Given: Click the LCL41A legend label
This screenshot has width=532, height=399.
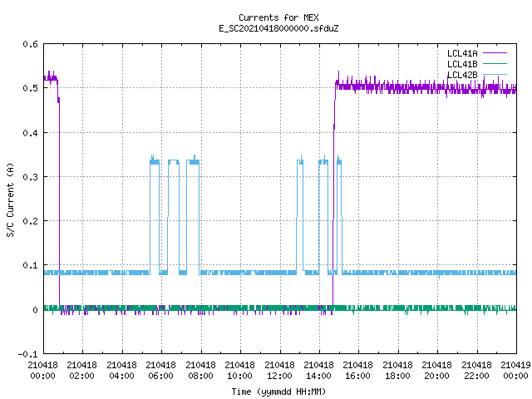Looking at the screenshot, I should [x=462, y=53].
